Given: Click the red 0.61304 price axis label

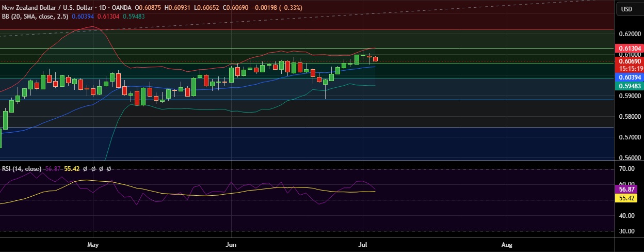Looking at the screenshot, I should coord(630,48).
